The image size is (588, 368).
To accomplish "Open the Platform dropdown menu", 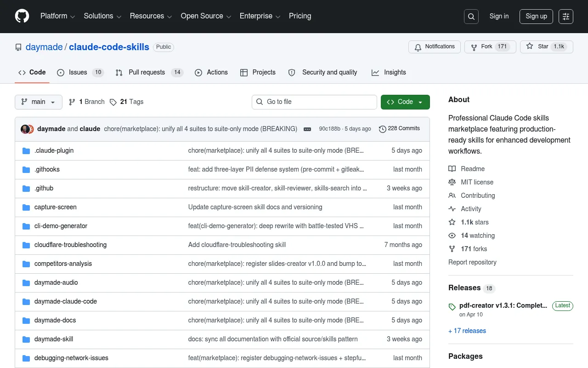I will pyautogui.click(x=57, y=16).
